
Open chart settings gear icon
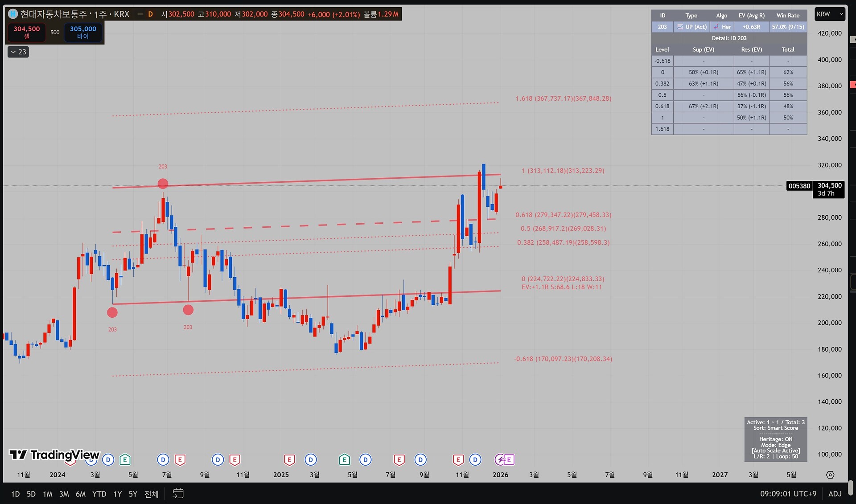tap(830, 475)
